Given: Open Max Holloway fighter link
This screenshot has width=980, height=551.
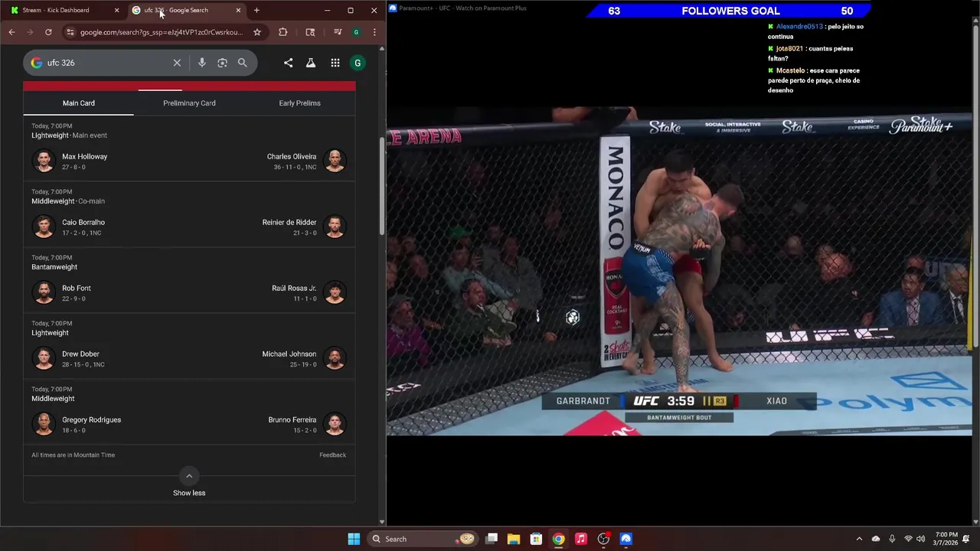Looking at the screenshot, I should 84,157.
